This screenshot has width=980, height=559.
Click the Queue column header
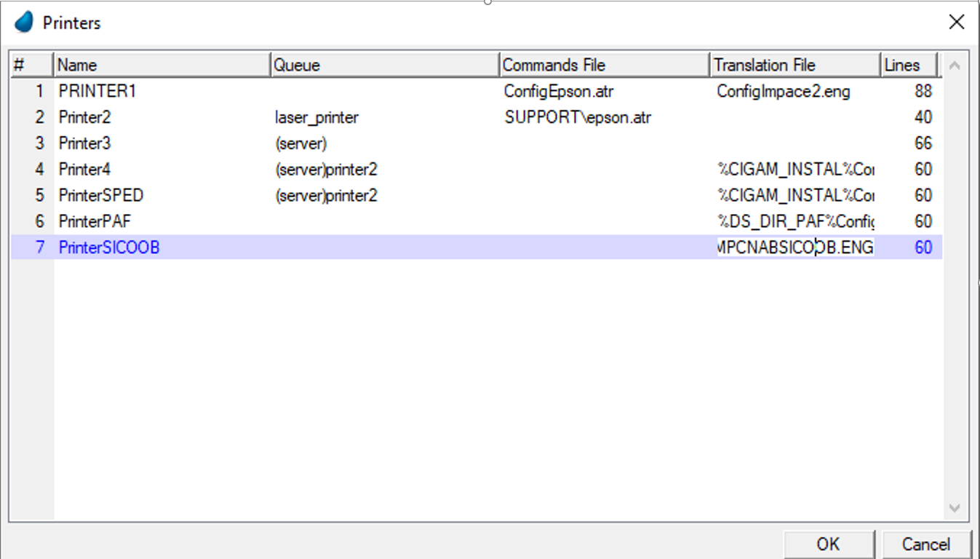[384, 66]
